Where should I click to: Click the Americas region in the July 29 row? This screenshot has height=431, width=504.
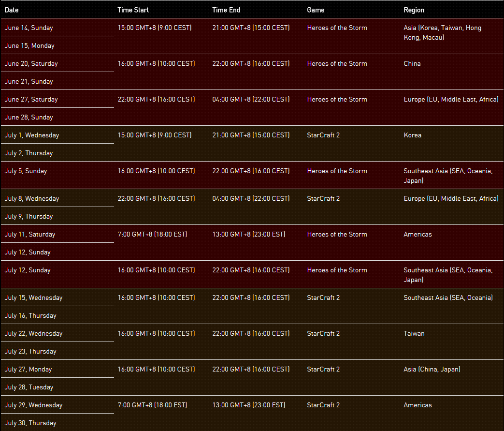(418, 405)
